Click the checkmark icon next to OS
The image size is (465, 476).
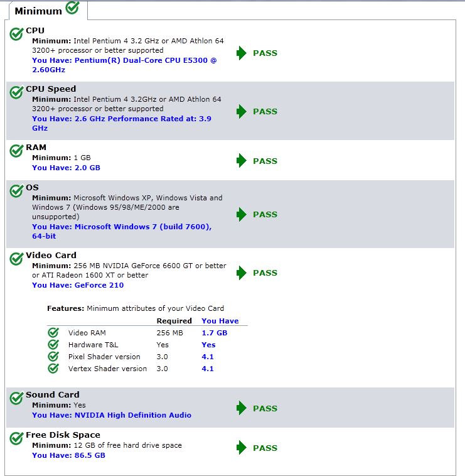click(17, 190)
